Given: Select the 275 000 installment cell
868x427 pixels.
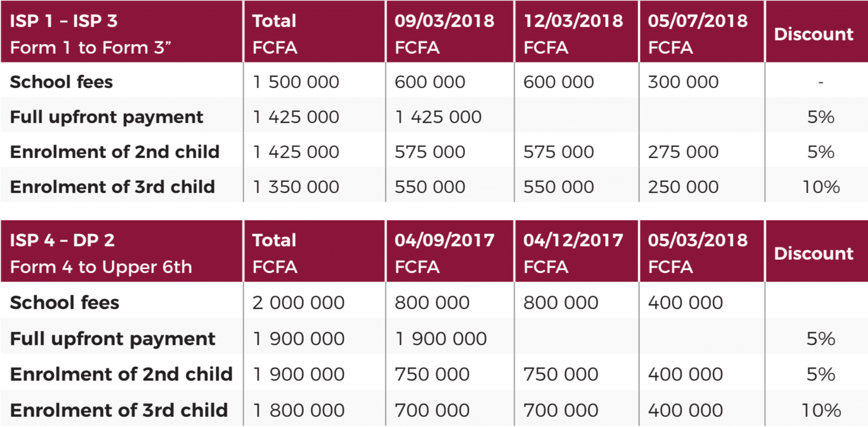Looking at the screenshot, I should tap(683, 152).
